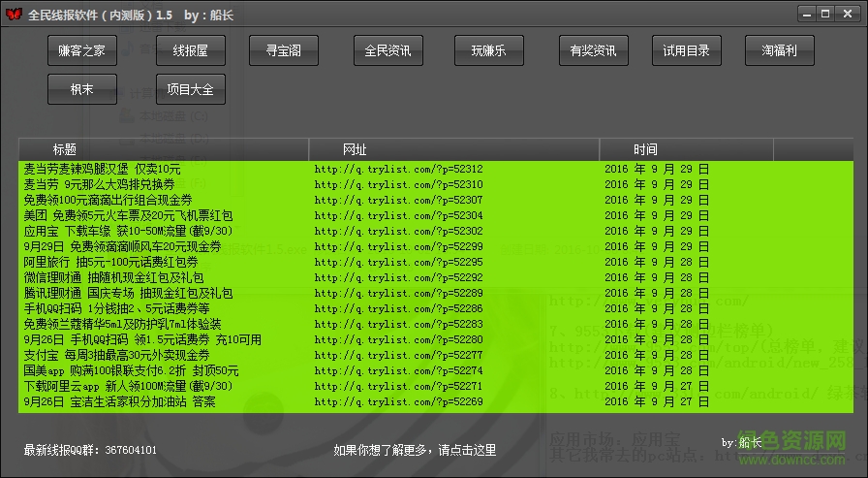Click URL ending ?p=52295

(x=398, y=262)
